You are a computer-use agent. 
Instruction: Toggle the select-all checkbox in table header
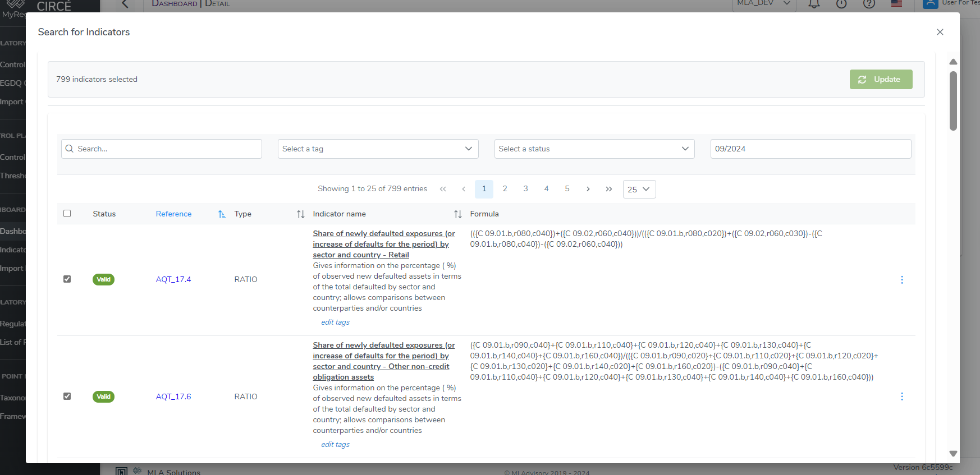tap(67, 214)
